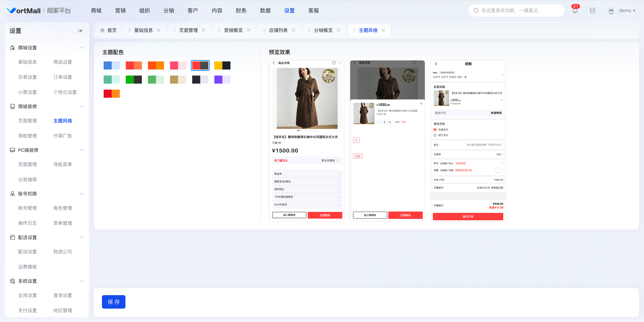This screenshot has width=644, height=322.
Task: Go back in 结账 preview
Action: 436,64
